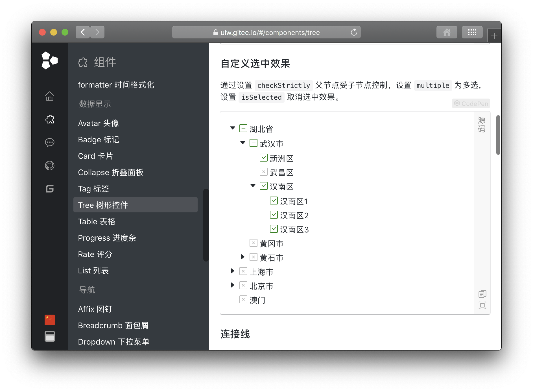Click the browser forward arrow
This screenshot has width=533, height=392.
coord(97,32)
